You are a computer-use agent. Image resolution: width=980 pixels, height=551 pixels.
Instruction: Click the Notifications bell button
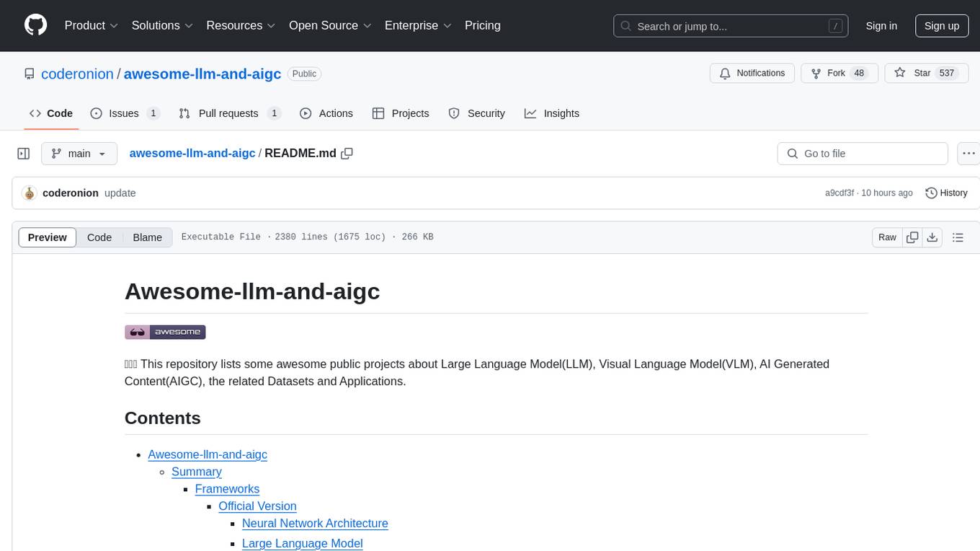click(752, 74)
